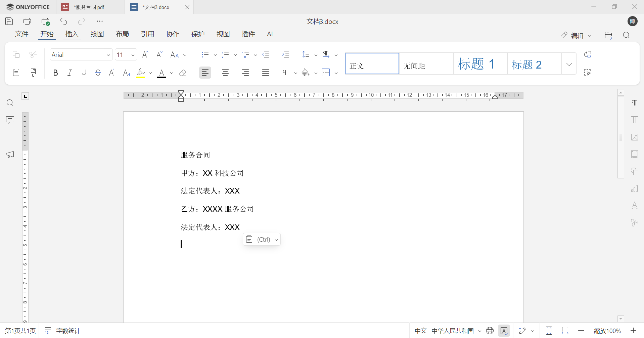Toggle spell checking in the status bar
Viewport: 644px width, 338px height.
pos(504,331)
